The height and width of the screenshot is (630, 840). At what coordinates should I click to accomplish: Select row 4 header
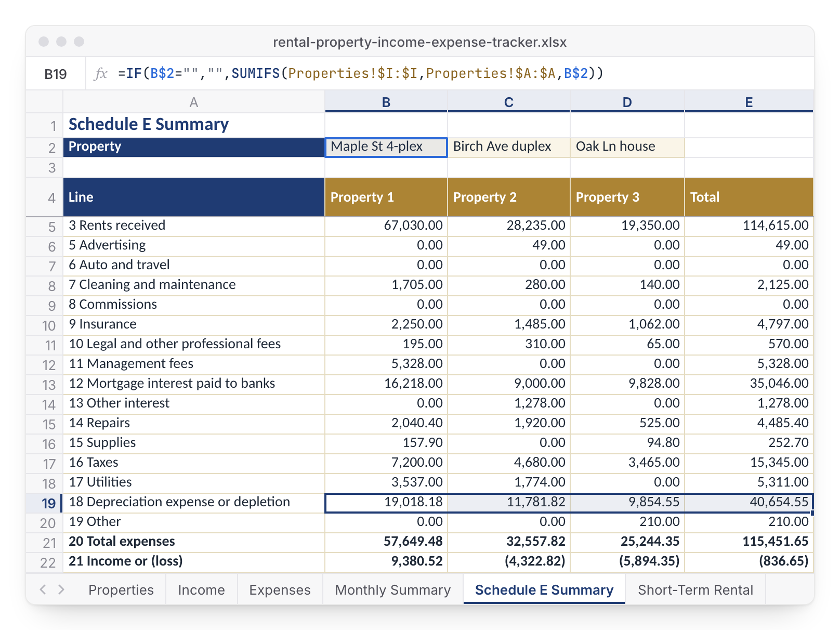(x=44, y=198)
